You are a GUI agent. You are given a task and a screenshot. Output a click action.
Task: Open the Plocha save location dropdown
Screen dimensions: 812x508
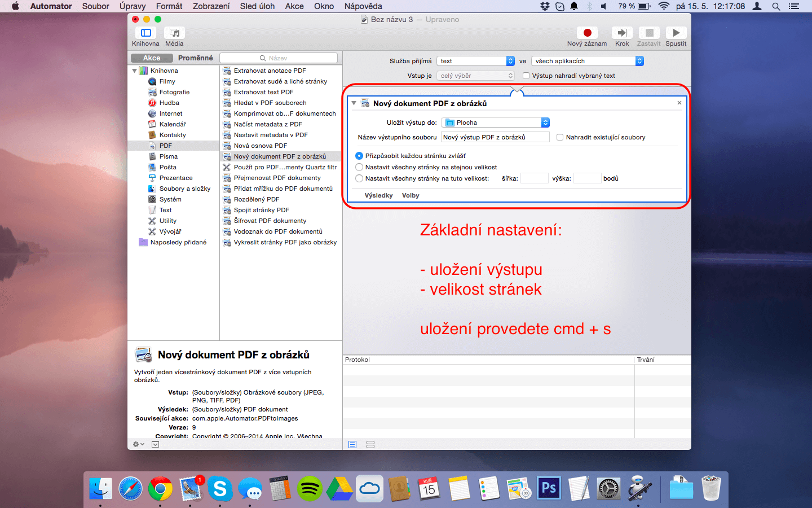[495, 122]
